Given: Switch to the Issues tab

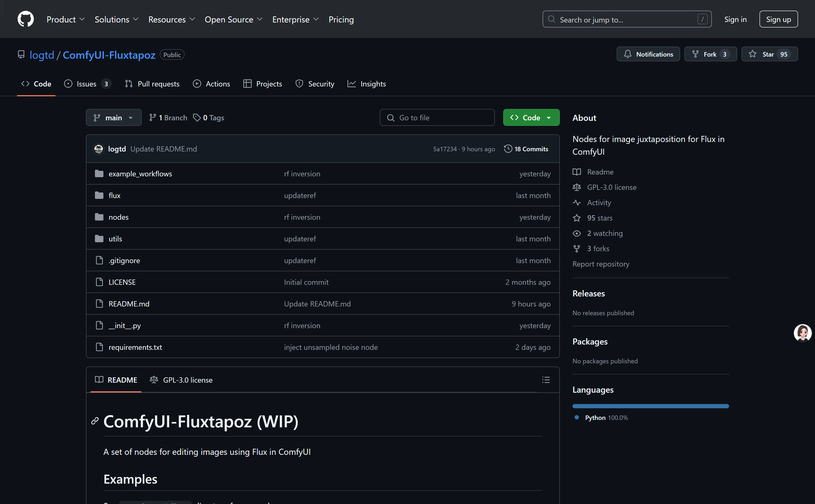Looking at the screenshot, I should (x=88, y=84).
